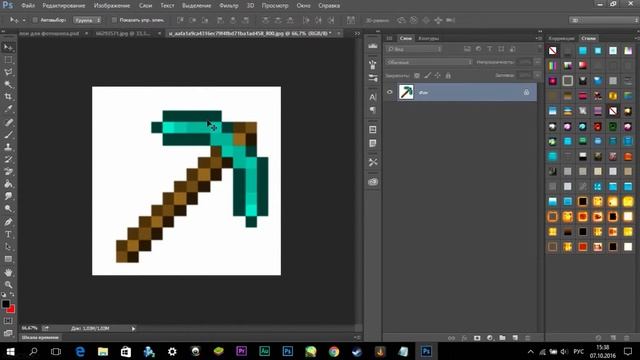Switch to the Коррекция tab
The width and height of the screenshot is (640, 360).
(x=561, y=38)
